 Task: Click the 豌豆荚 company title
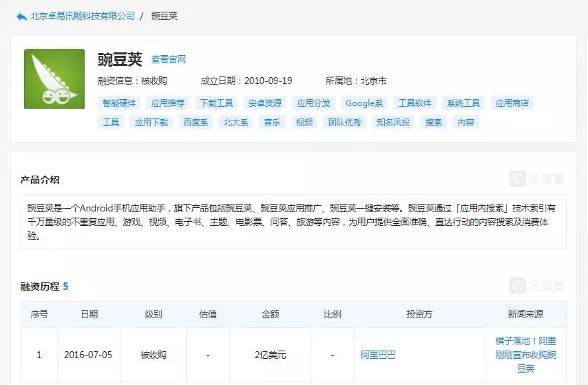click(x=120, y=60)
